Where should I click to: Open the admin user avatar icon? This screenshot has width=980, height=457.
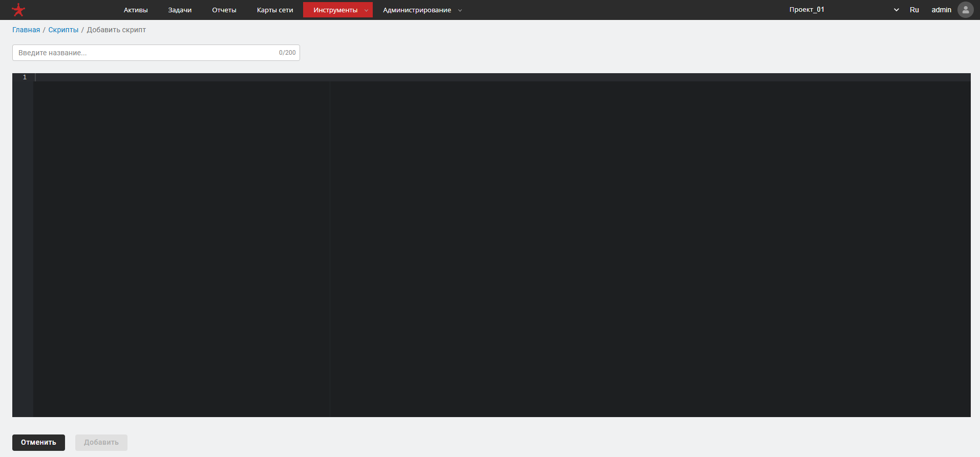(965, 10)
